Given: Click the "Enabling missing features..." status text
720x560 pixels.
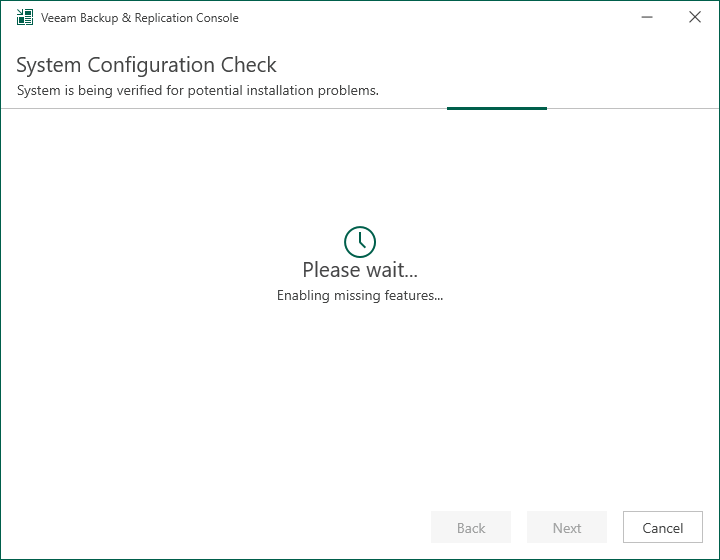Looking at the screenshot, I should [x=360, y=296].
